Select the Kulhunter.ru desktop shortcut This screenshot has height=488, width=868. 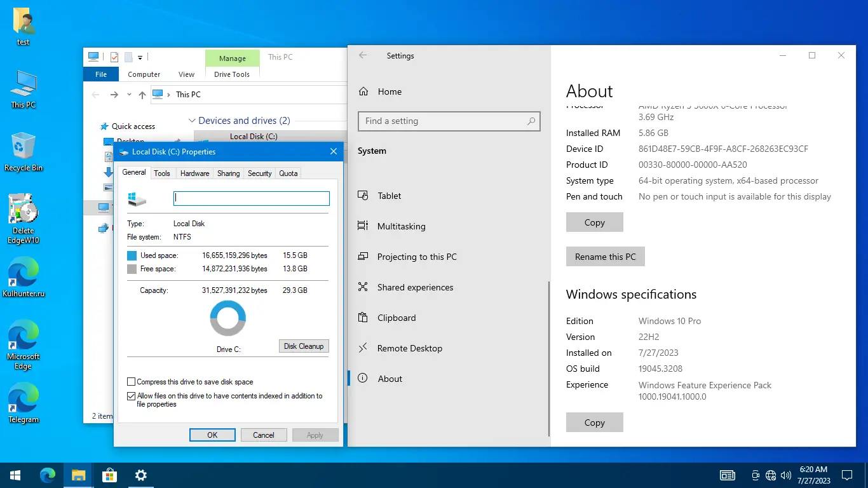[x=24, y=278]
